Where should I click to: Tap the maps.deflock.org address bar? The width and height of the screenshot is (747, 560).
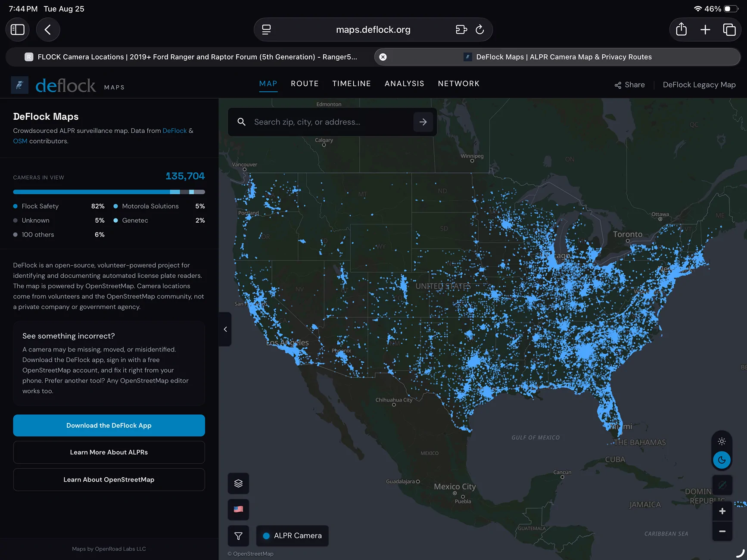373,30
